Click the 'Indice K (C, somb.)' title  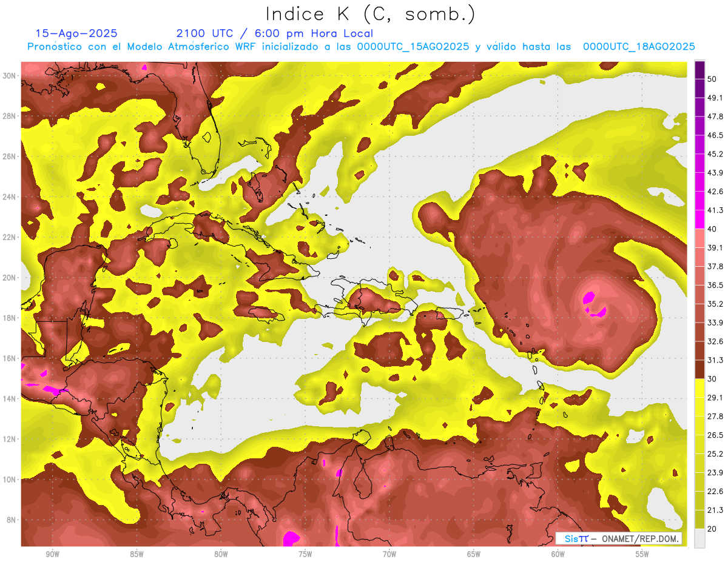pyautogui.click(x=371, y=14)
